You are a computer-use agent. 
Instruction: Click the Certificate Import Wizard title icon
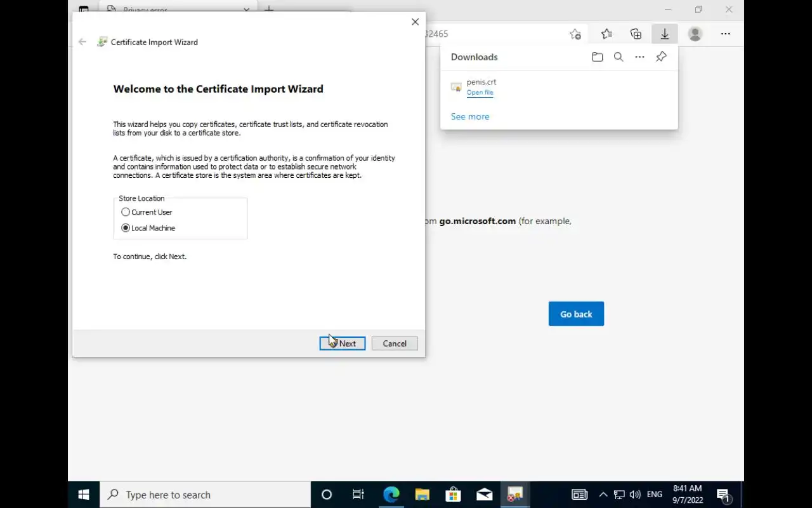[101, 42]
